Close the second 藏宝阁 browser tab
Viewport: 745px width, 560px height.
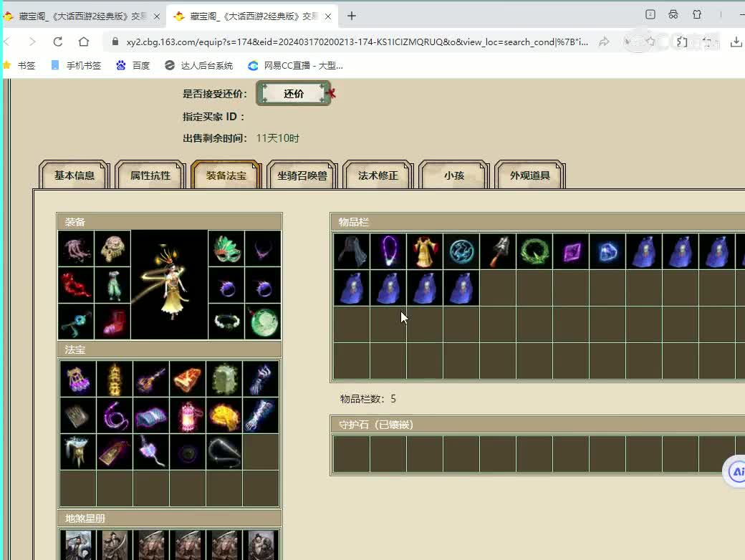328,16
